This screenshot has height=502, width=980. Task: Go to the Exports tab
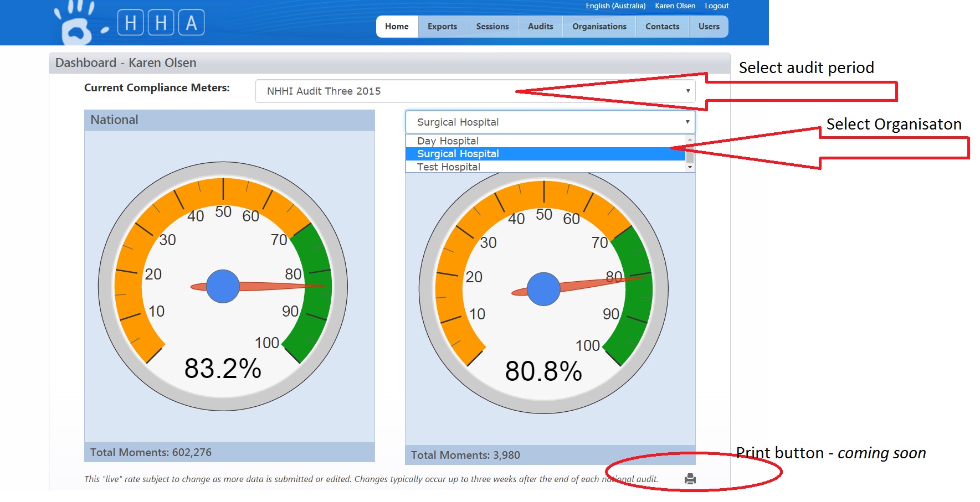point(442,27)
